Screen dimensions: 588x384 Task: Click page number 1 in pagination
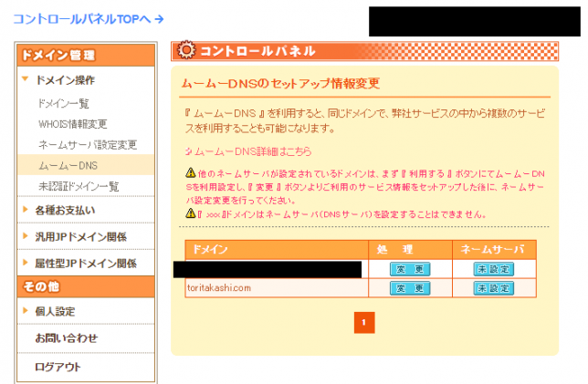point(363,323)
